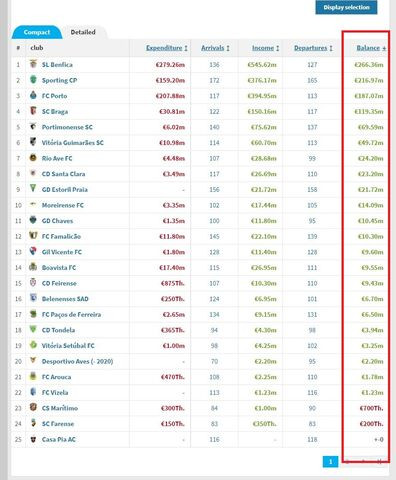Click the Boavista FC crest icon
The height and width of the screenshot is (480, 396).
coord(33,267)
